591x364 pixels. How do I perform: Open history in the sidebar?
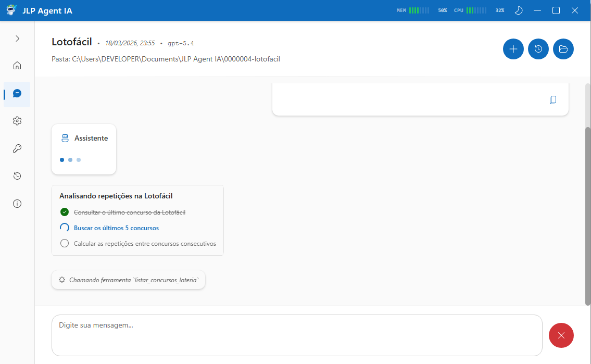point(17,176)
